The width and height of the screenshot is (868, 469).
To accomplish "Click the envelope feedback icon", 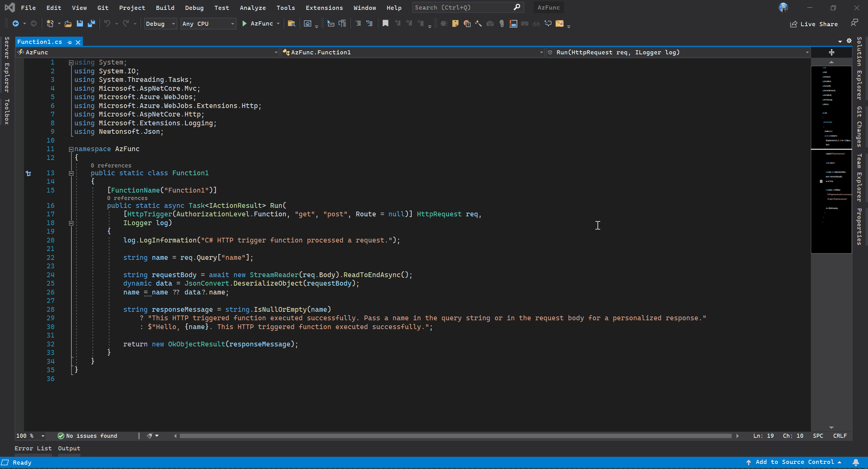I will tap(559, 23).
